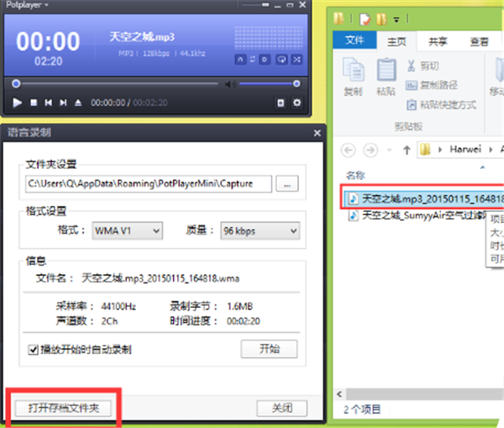Click the capture folder path field
The height and width of the screenshot is (428, 504).
click(x=149, y=183)
